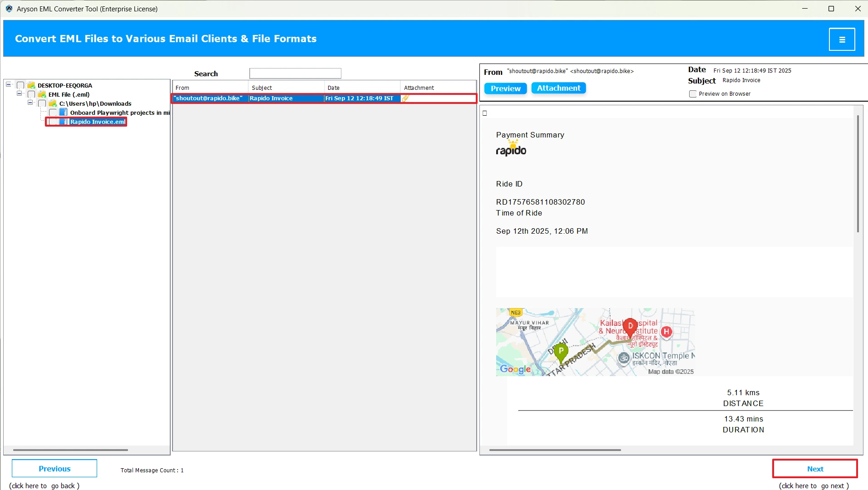This screenshot has width=868, height=490.
Task: Sort by Attachment column header
Action: click(x=438, y=88)
